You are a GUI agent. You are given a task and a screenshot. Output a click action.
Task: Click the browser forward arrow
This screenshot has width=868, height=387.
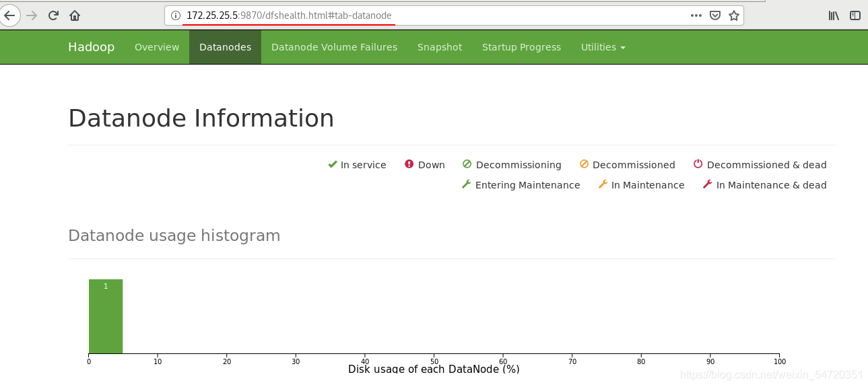[32, 15]
